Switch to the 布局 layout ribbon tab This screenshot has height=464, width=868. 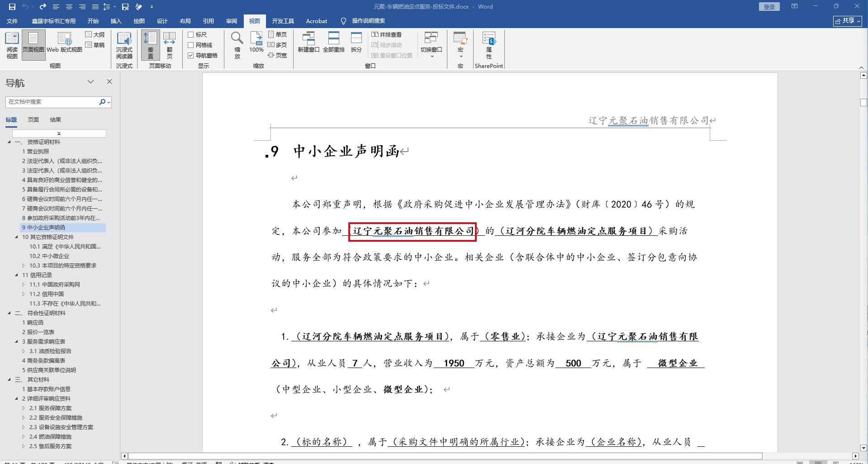185,21
